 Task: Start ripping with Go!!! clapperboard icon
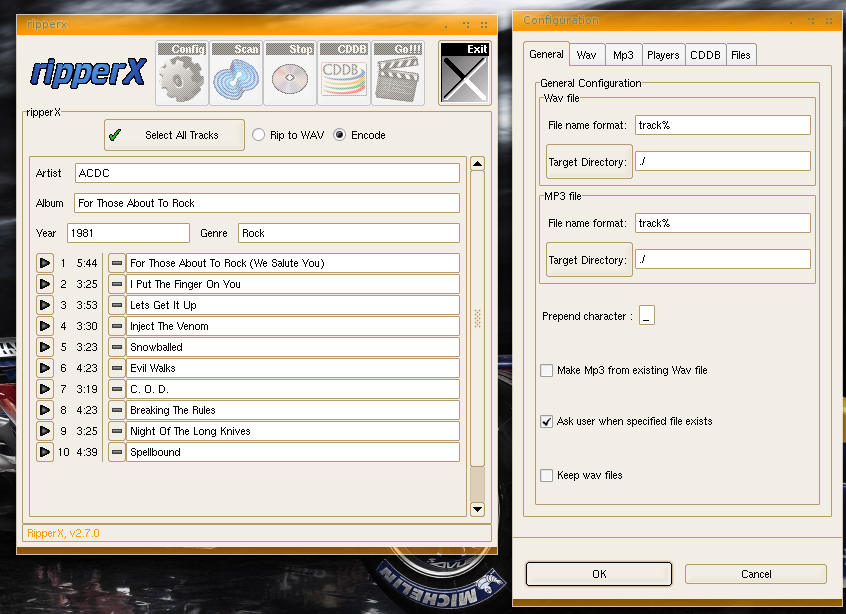(398, 73)
